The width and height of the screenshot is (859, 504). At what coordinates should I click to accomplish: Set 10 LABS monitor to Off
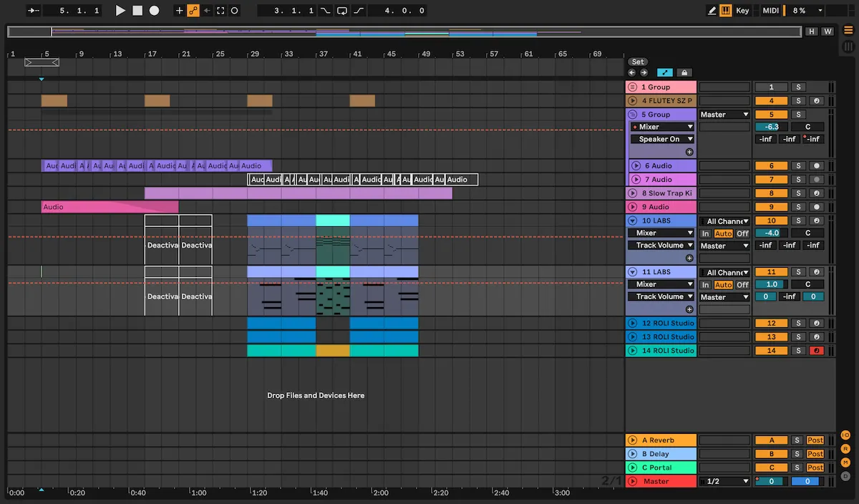pos(742,233)
